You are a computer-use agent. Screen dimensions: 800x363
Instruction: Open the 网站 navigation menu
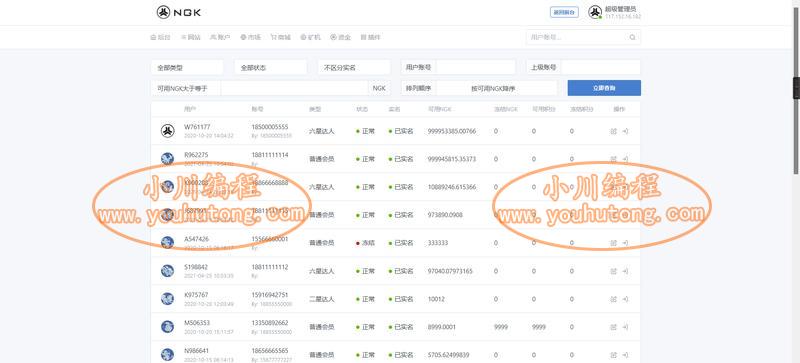tap(190, 37)
